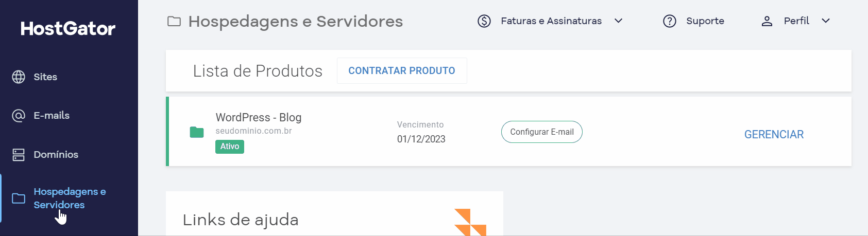Click the dollar icon for Faturas e Assinaturas

pyautogui.click(x=484, y=21)
